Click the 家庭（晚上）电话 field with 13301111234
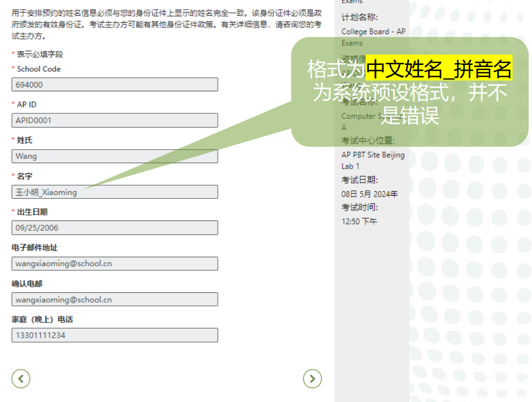 [x=115, y=335]
